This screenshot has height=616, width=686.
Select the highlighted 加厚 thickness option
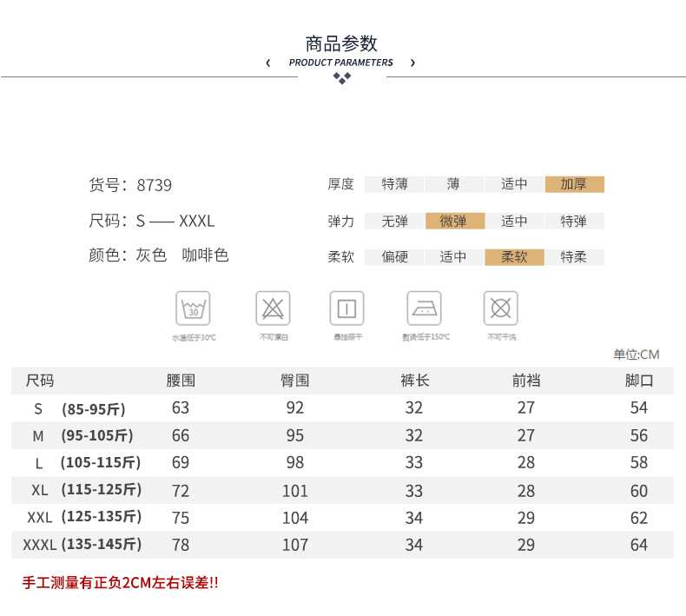[574, 184]
